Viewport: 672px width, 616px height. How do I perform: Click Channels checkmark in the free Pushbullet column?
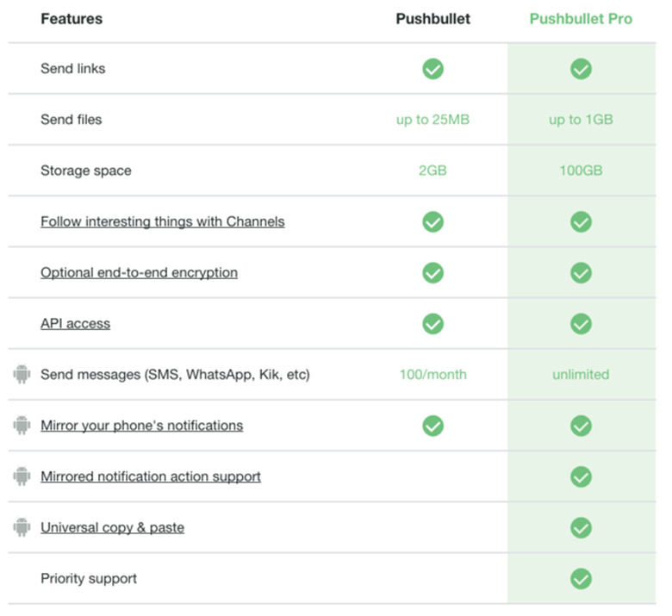(432, 221)
